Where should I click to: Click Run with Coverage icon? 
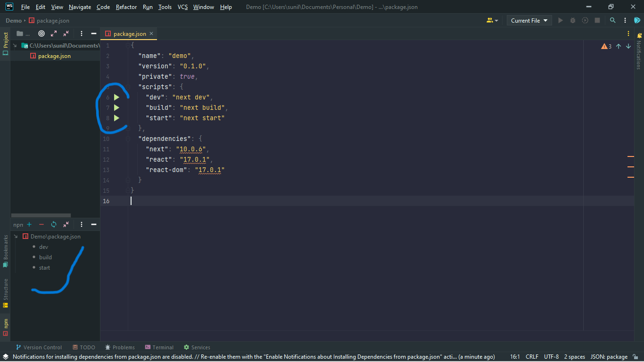[x=585, y=20]
